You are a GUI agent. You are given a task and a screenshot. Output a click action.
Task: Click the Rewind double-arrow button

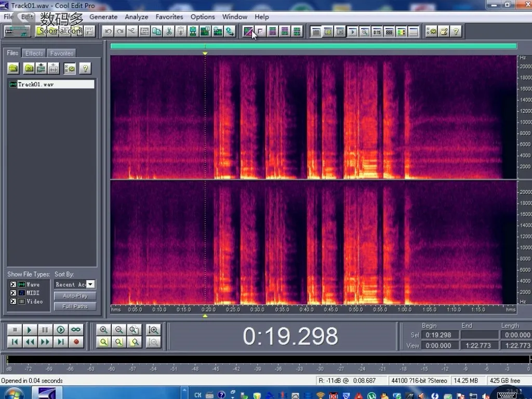pos(30,342)
